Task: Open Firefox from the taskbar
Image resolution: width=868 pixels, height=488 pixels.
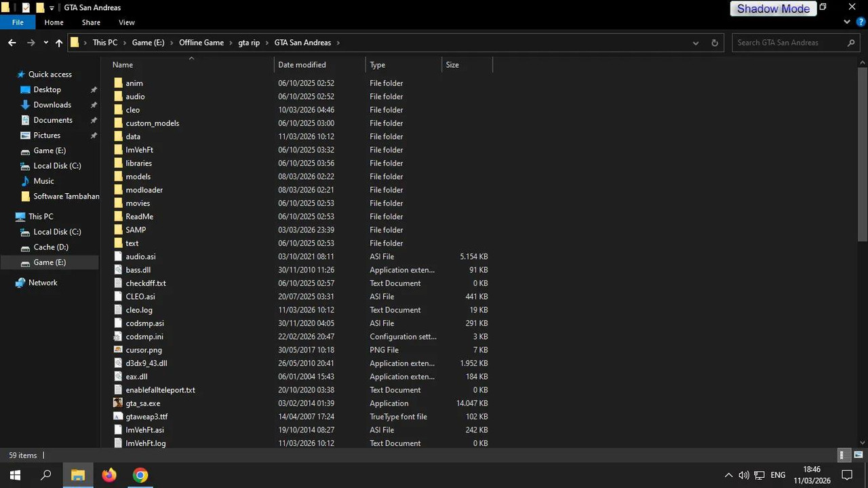Action: tap(109, 475)
